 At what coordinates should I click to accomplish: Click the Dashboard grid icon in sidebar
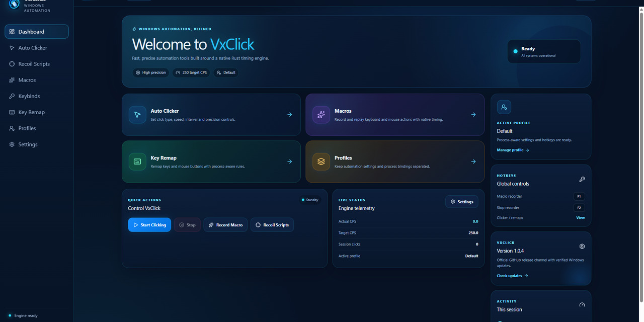pyautogui.click(x=12, y=32)
